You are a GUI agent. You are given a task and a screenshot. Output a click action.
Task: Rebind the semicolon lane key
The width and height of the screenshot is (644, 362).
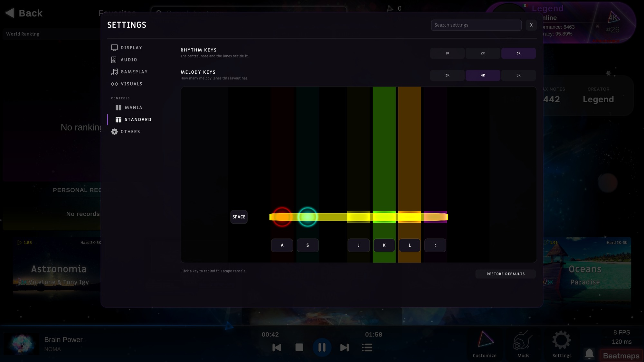coord(435,245)
